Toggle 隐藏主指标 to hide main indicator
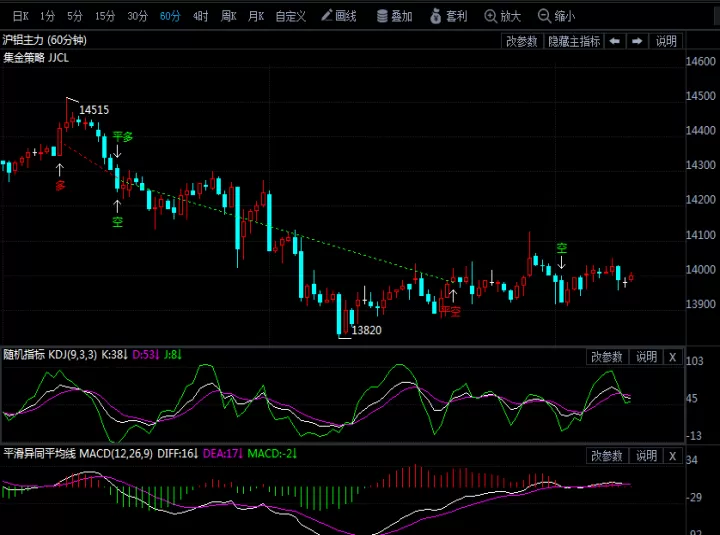 pyautogui.click(x=574, y=41)
